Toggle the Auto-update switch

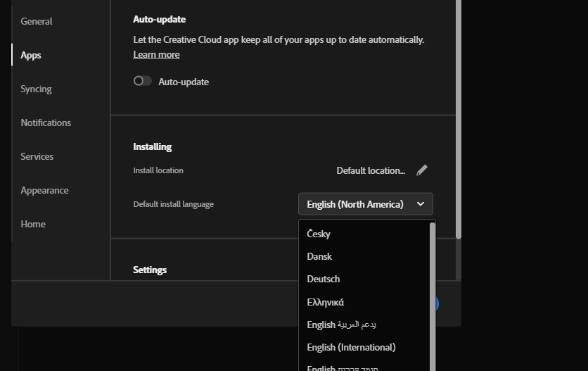(x=143, y=81)
